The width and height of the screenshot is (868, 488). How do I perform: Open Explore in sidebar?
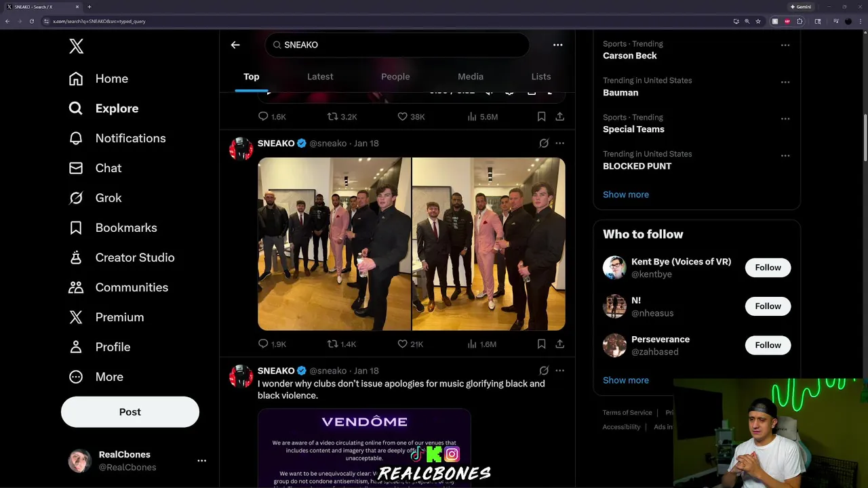[103, 108]
